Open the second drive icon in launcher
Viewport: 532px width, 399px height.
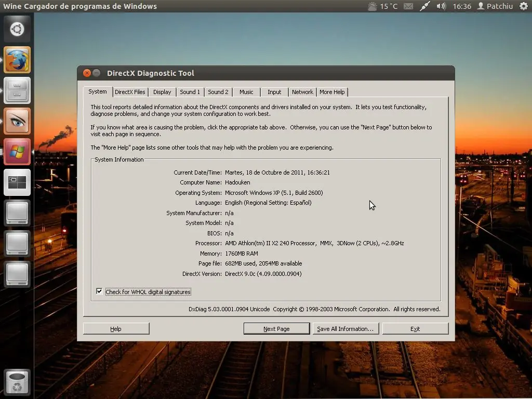(17, 244)
